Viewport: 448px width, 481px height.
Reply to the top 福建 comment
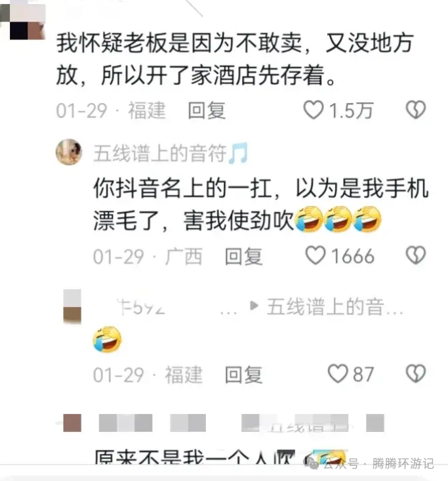click(x=207, y=110)
